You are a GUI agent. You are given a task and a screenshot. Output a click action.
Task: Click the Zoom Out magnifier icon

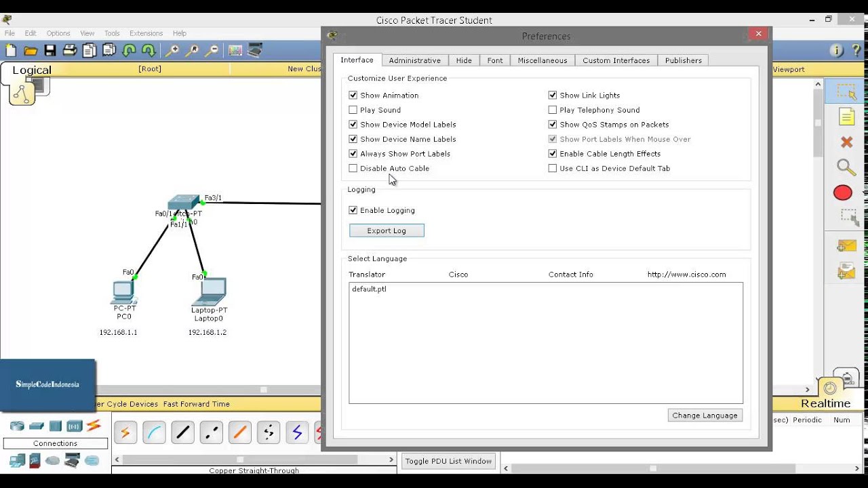tap(212, 50)
